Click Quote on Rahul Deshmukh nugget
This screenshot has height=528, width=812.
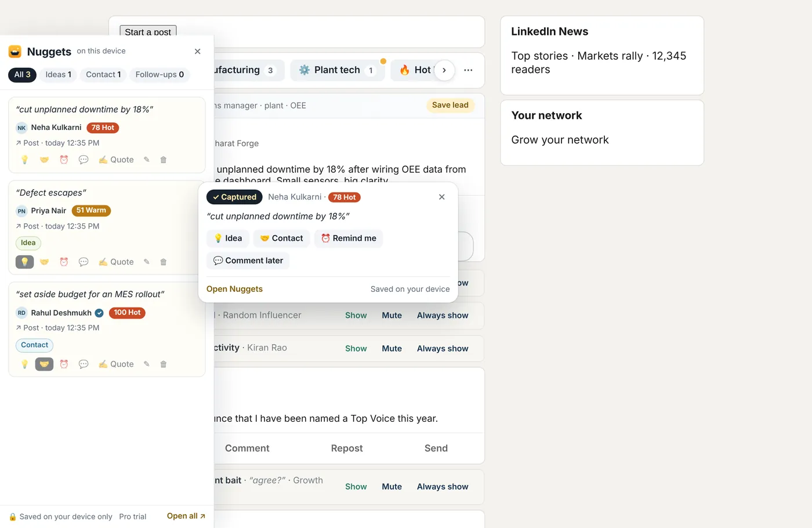116,364
